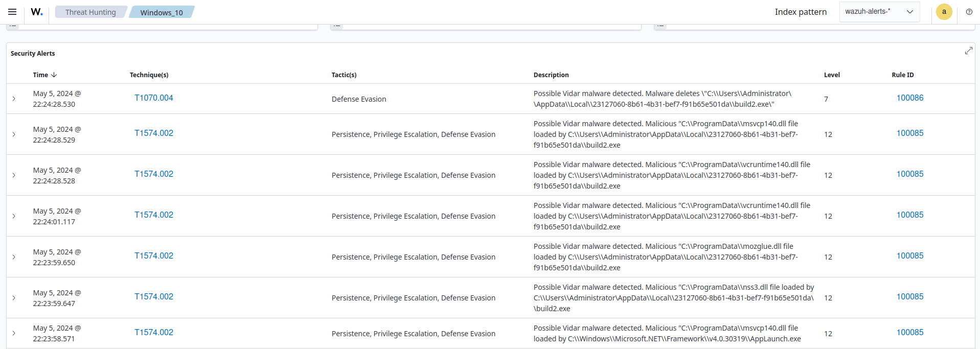Image resolution: width=980 pixels, height=349 pixels.
Task: Expand the alert row at 22:23:58.571
Action: [x=14, y=333]
